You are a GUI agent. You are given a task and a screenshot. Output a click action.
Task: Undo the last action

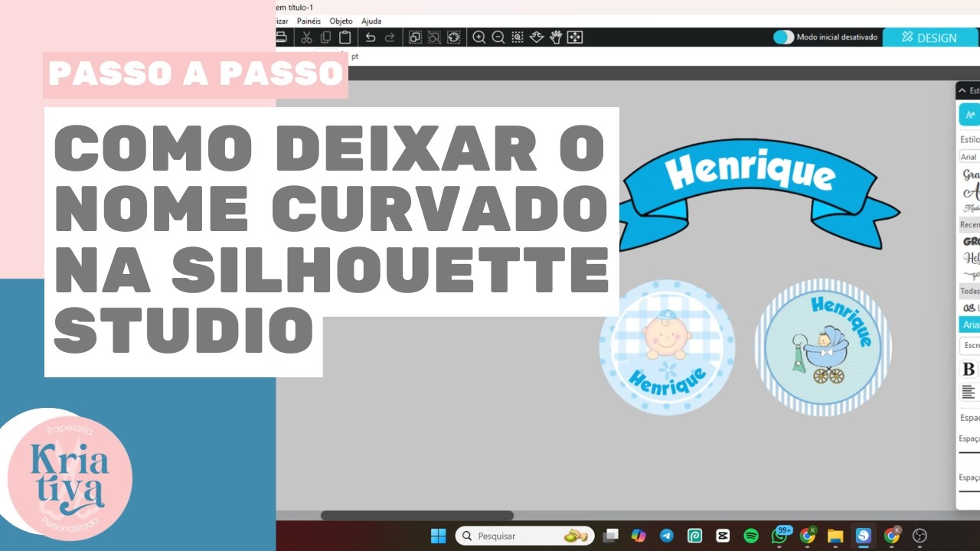[x=371, y=37]
